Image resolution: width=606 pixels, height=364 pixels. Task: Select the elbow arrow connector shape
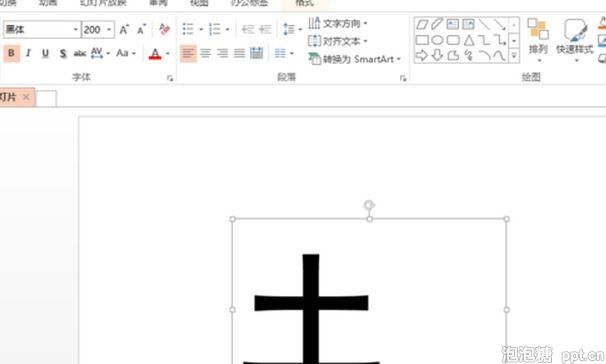(500, 40)
